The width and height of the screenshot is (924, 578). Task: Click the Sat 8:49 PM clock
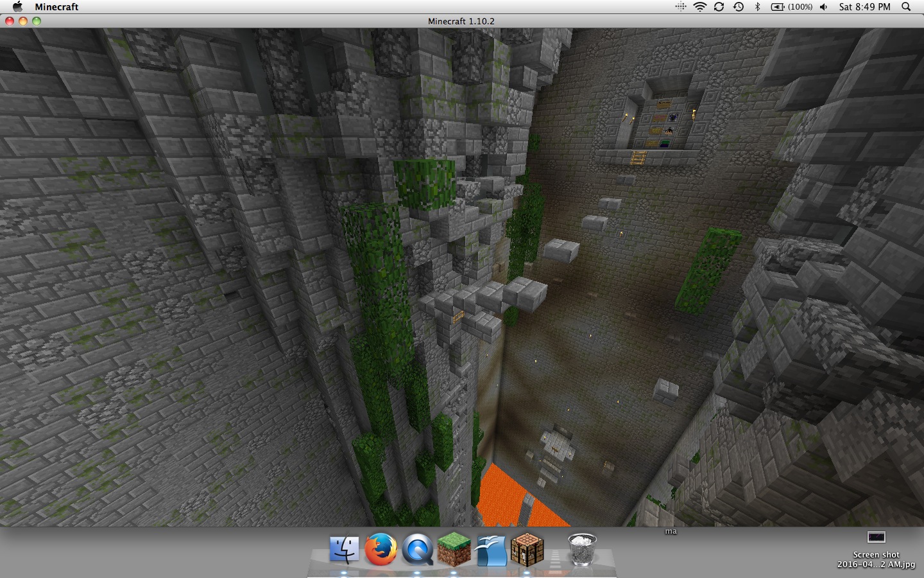(864, 6)
